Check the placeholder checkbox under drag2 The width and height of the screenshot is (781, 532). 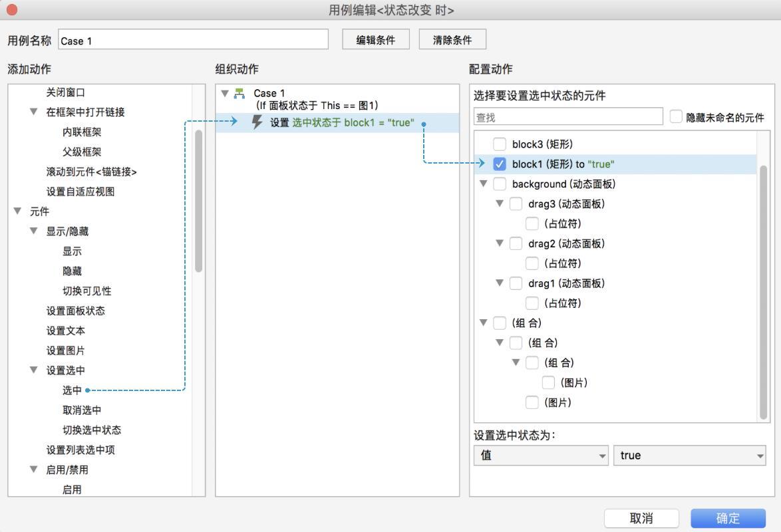[x=532, y=263]
